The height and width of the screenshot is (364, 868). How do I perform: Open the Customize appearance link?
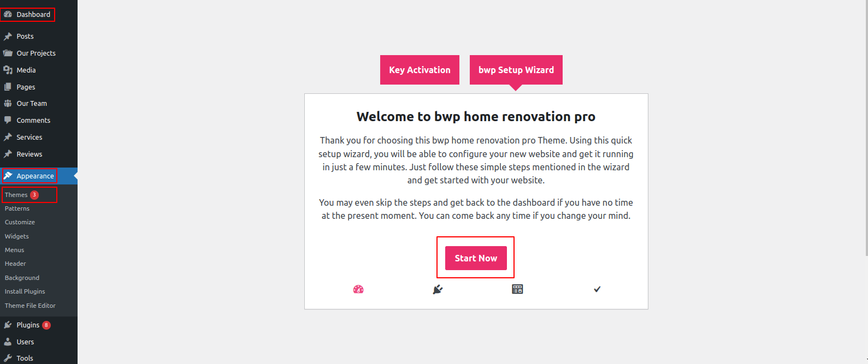20,222
